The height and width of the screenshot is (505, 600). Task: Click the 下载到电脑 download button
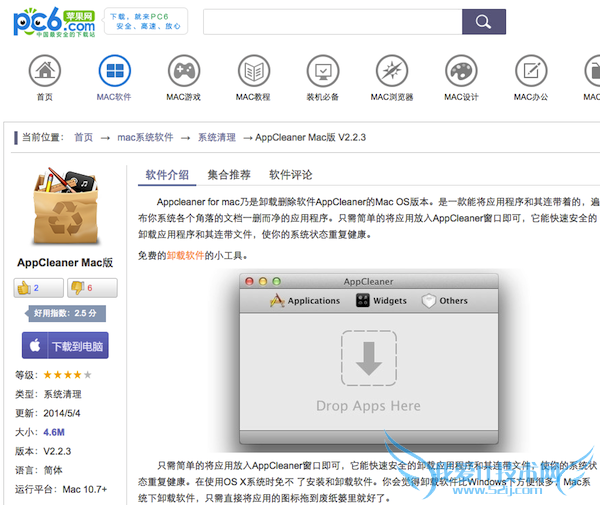[x=65, y=345]
